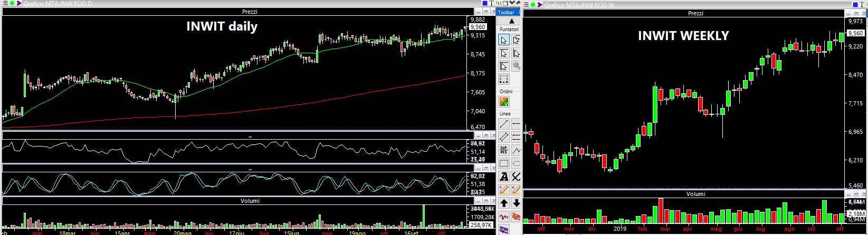Insert a down arrow marker
Screen dimensions: 868x235
tap(517, 203)
